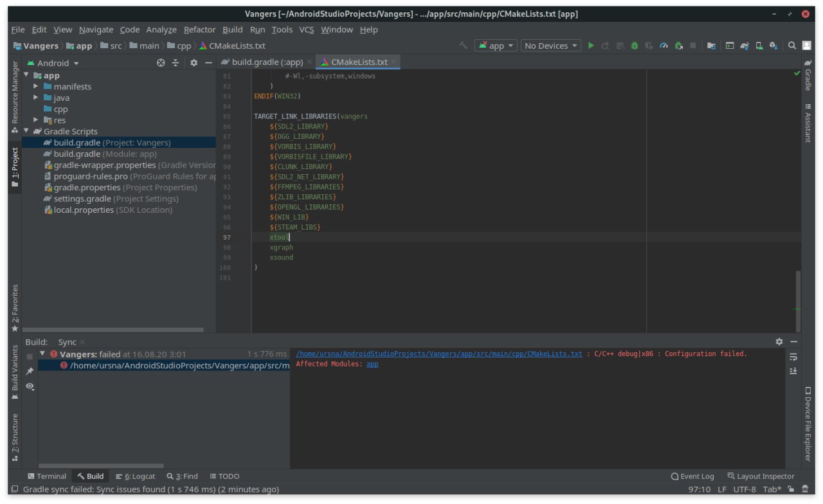Toggle the Gradle tool window
The width and height of the screenshot is (823, 504).
(x=808, y=75)
